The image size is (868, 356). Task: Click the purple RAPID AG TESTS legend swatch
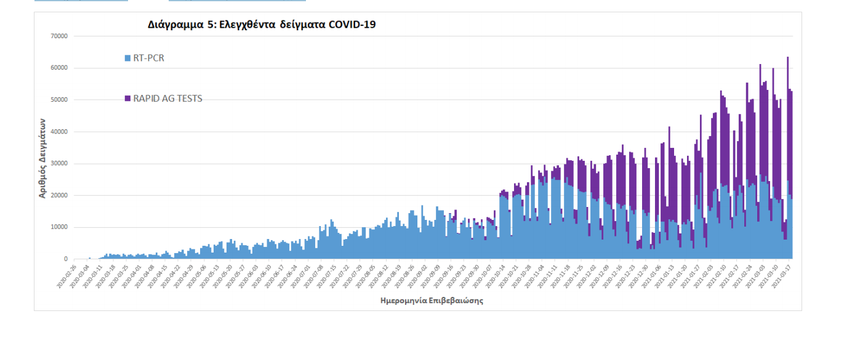tap(127, 99)
